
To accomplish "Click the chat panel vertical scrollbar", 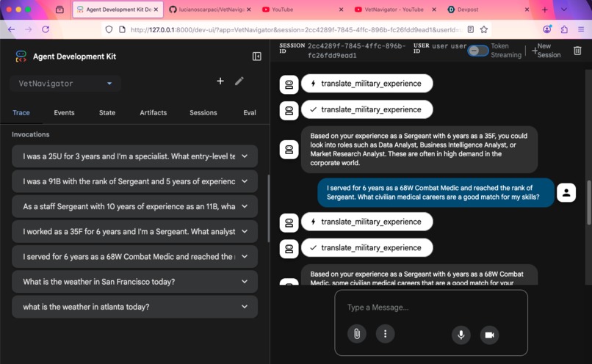I will coord(588,203).
